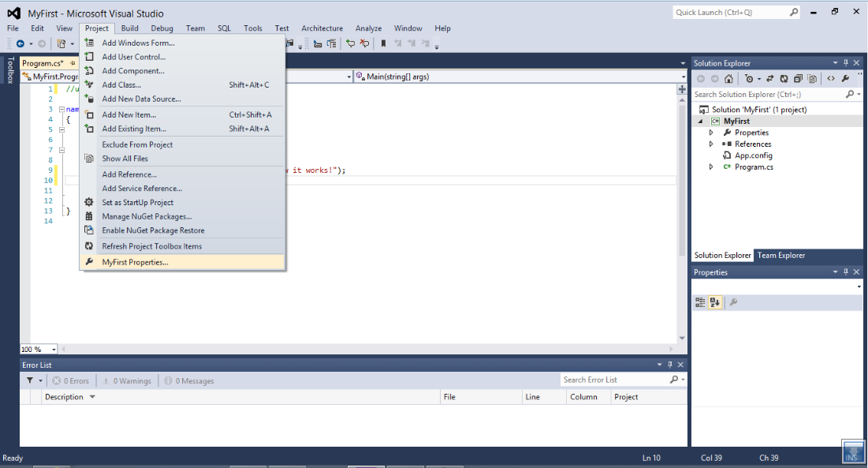Click the Pending Changes Filter clock icon
The height and width of the screenshot is (468, 868).
(749, 79)
